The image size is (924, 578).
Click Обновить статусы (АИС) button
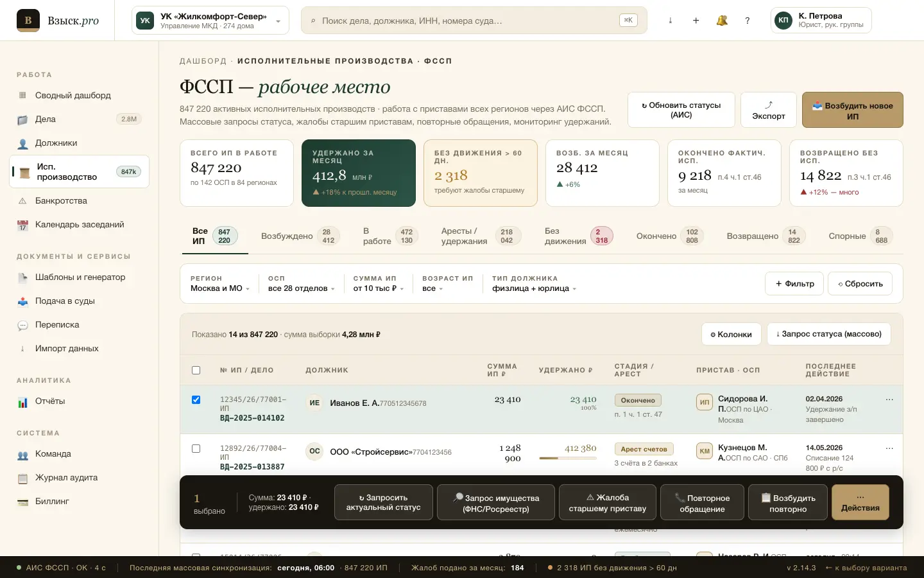coord(681,110)
